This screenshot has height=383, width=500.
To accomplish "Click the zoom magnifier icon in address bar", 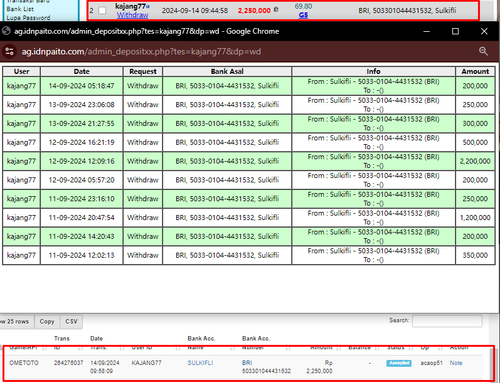I will coord(483,51).
